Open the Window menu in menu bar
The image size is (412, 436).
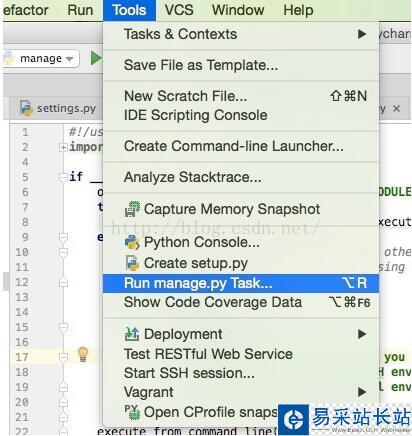[x=238, y=10]
